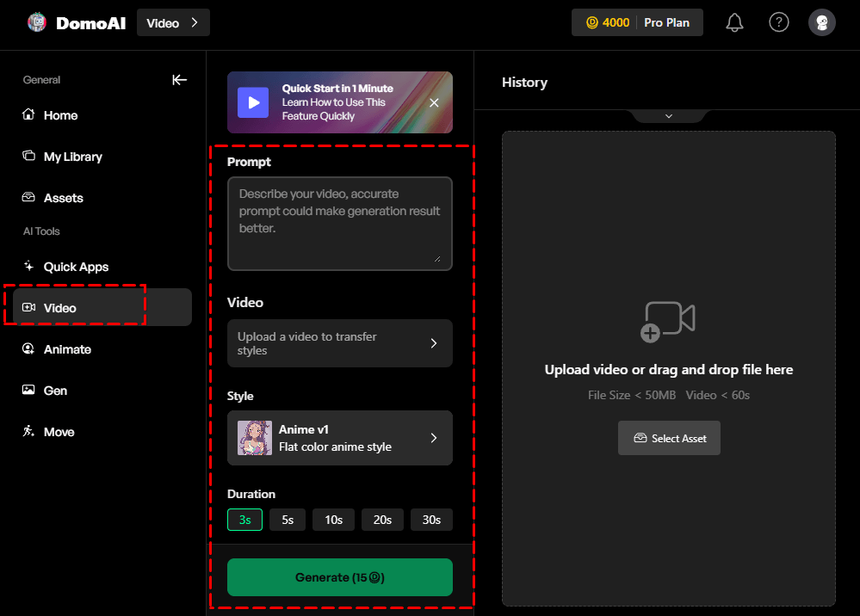Click the notification bell icon

734,23
